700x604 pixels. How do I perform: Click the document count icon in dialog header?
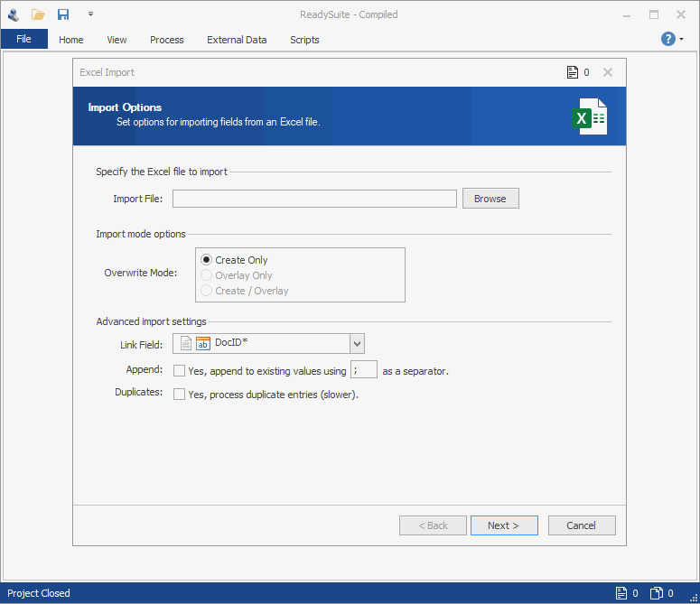[x=573, y=72]
